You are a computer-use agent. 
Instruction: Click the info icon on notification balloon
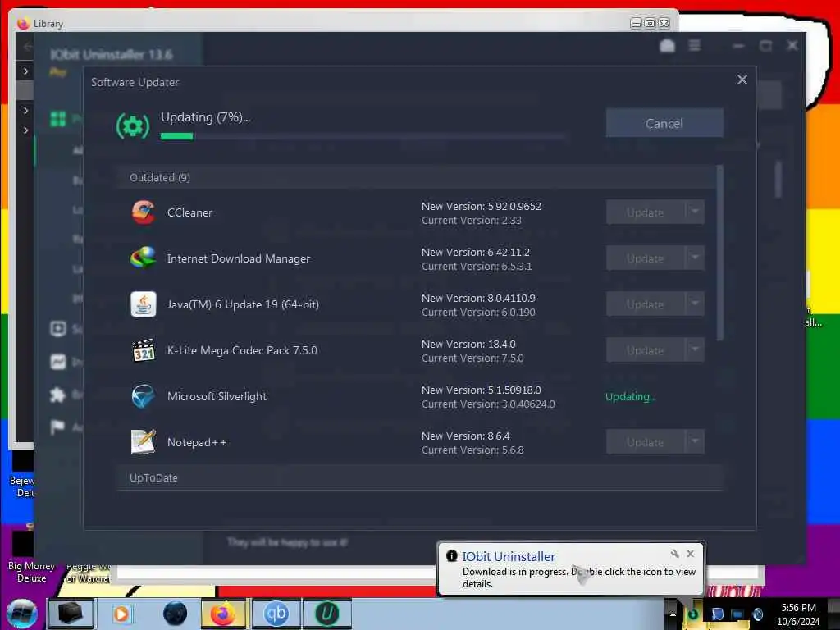pyautogui.click(x=452, y=556)
